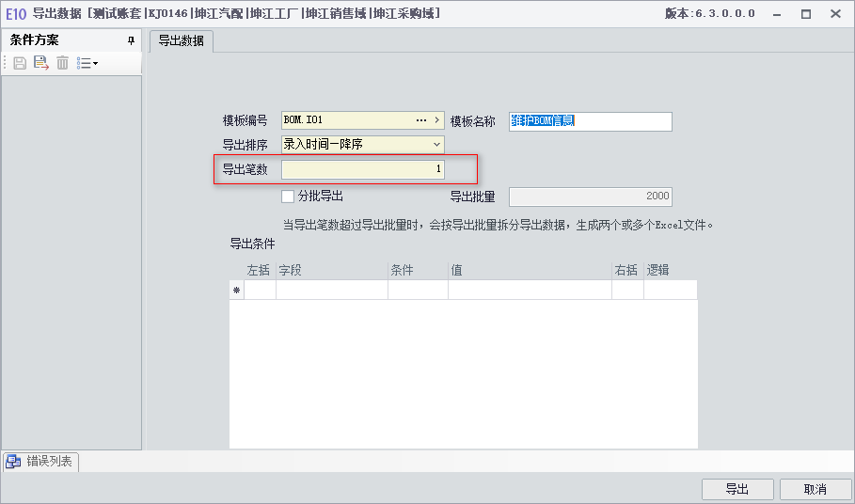Screen dimensions: 855x504
Task: Open the 错误列表 tab
Action: [x=40, y=462]
